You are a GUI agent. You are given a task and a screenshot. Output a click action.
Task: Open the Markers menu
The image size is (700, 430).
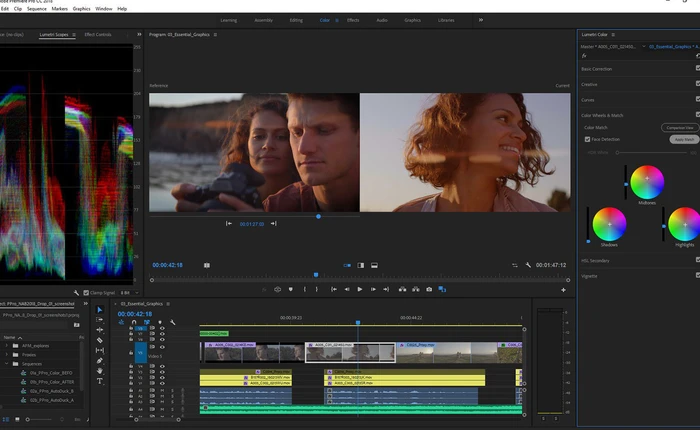59,8
